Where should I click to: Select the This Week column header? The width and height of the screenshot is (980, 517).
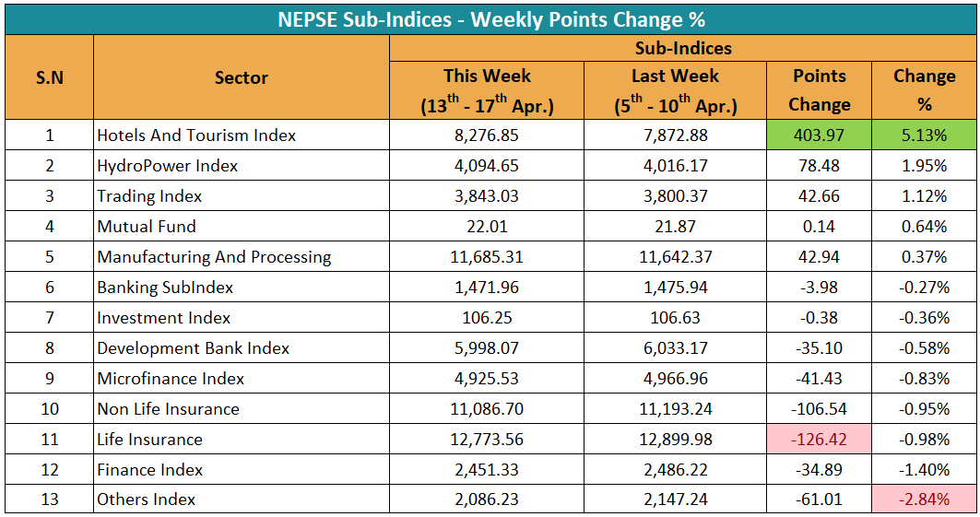(487, 90)
